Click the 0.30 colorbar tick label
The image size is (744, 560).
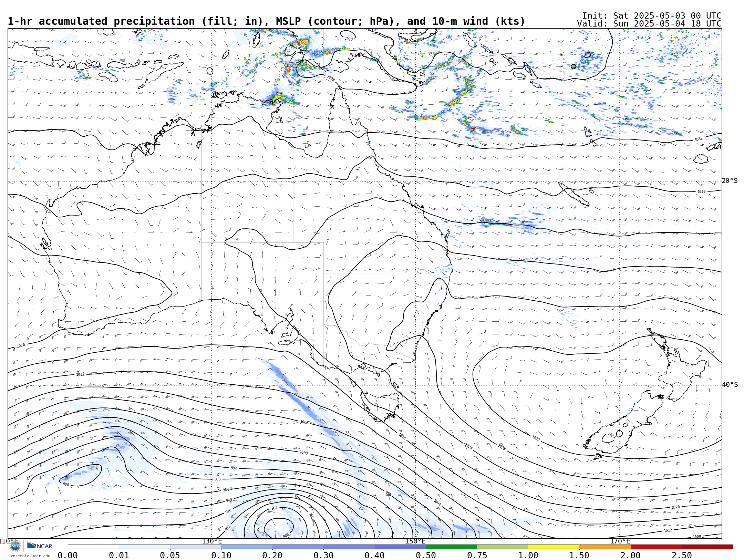pos(323,556)
